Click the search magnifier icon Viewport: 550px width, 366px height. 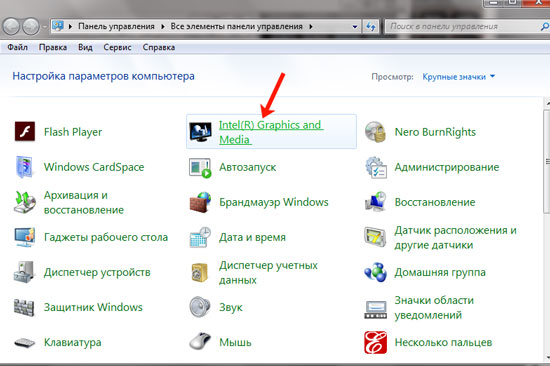(545, 26)
